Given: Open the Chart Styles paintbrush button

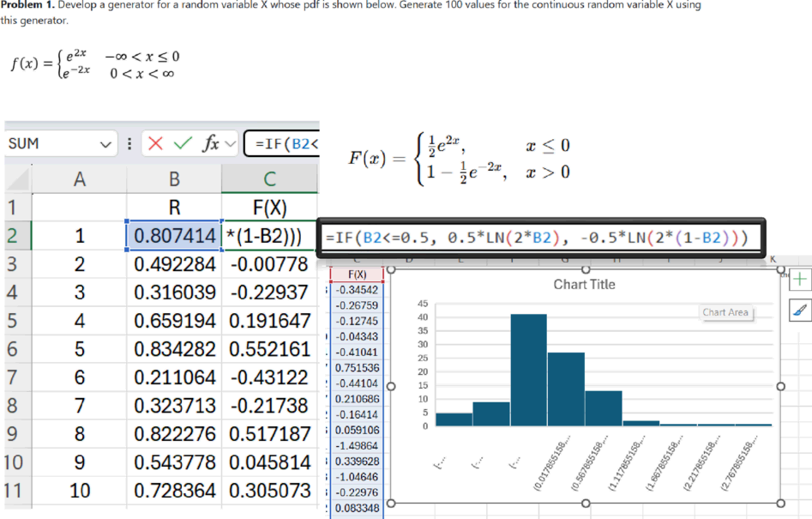Looking at the screenshot, I should point(800,311).
